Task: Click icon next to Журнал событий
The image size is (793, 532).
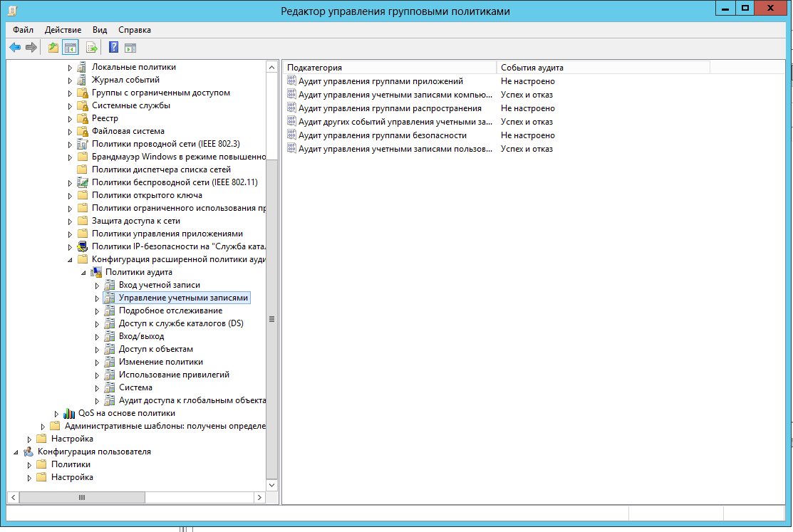Action: pos(83,80)
